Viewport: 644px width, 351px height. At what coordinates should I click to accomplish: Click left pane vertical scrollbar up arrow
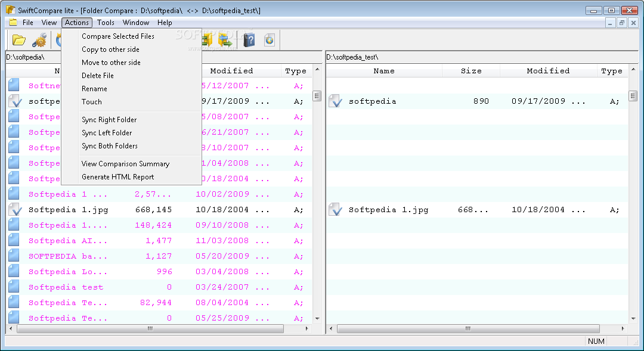317,69
